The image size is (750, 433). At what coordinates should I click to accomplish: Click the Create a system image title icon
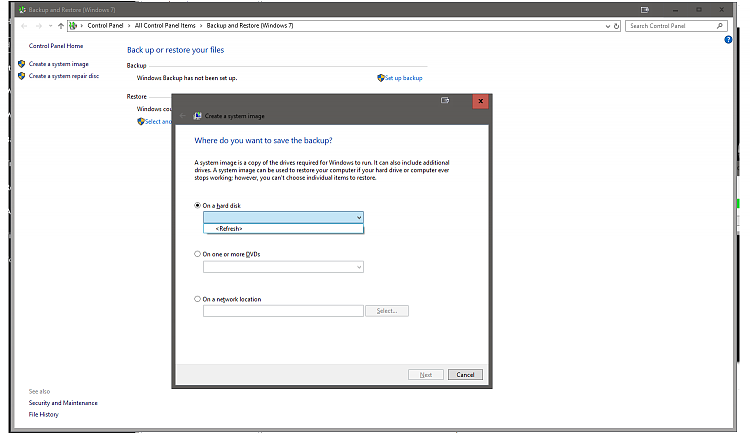[x=197, y=116]
